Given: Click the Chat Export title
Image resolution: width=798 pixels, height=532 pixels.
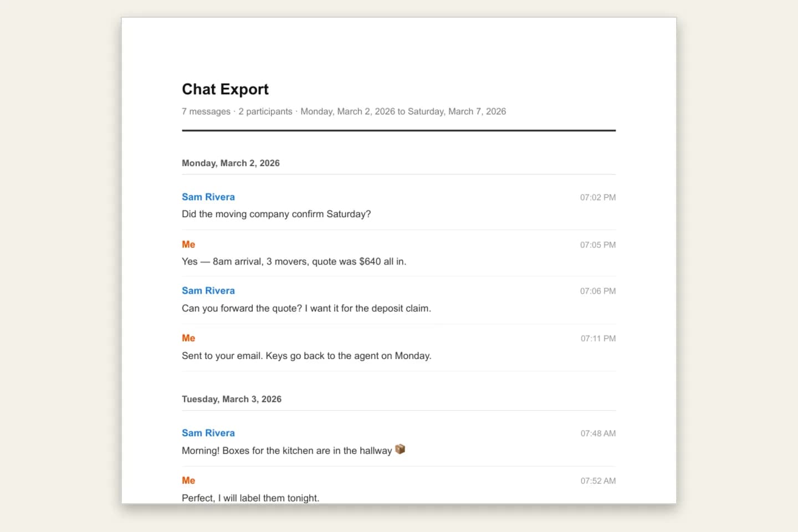Looking at the screenshot, I should (x=225, y=89).
